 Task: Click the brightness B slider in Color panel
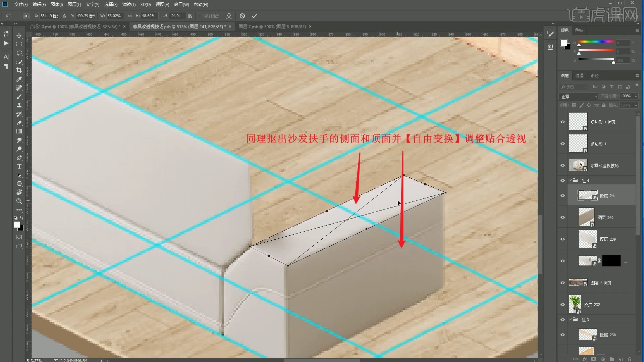pyautogui.click(x=596, y=59)
